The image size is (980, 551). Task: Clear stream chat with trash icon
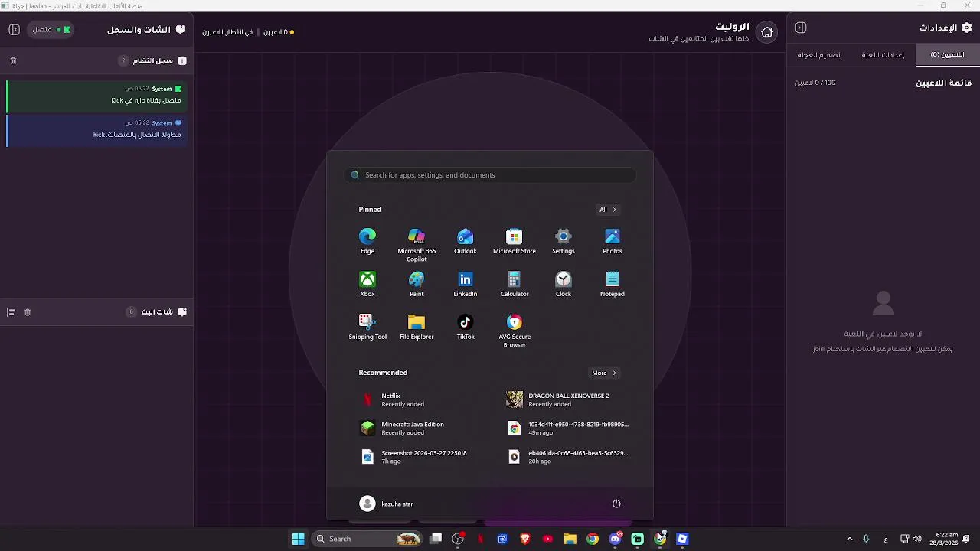click(x=28, y=312)
